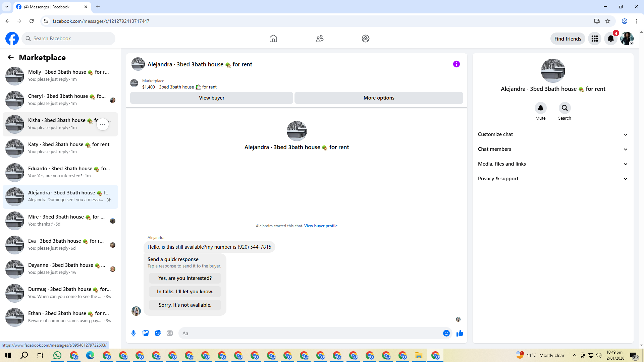This screenshot has height=362, width=644.
Task: Attach a photo using the image icon
Action: pos(146,333)
